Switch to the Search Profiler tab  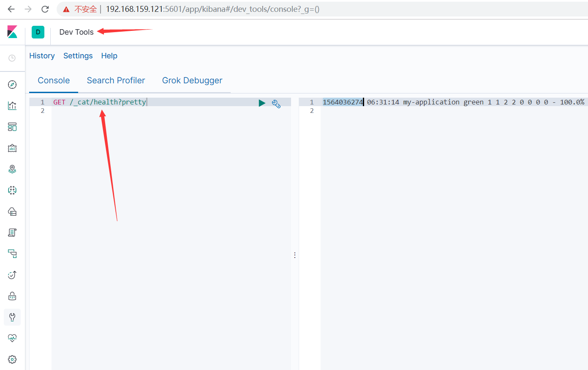coord(116,80)
